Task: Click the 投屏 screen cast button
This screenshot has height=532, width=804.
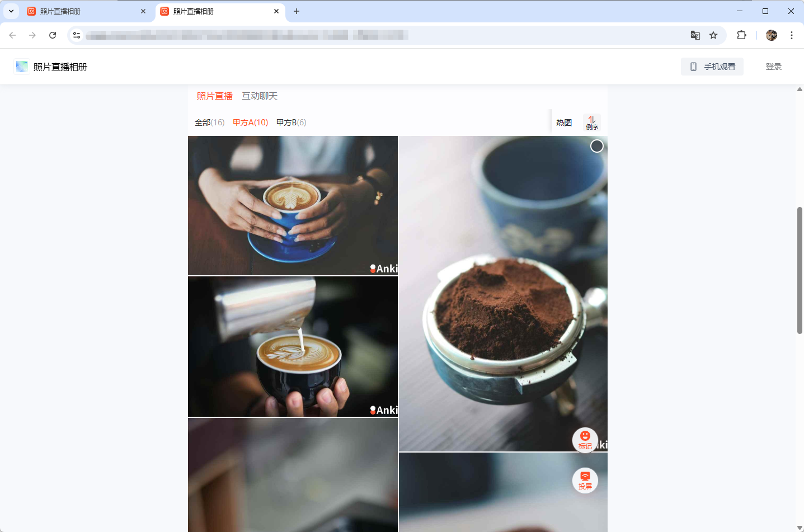Action: [x=585, y=480]
